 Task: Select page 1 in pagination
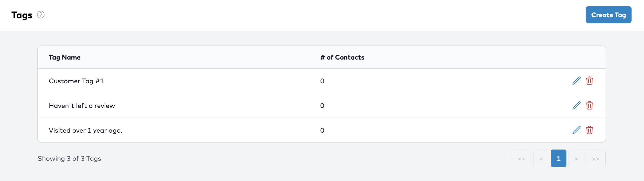tap(558, 158)
